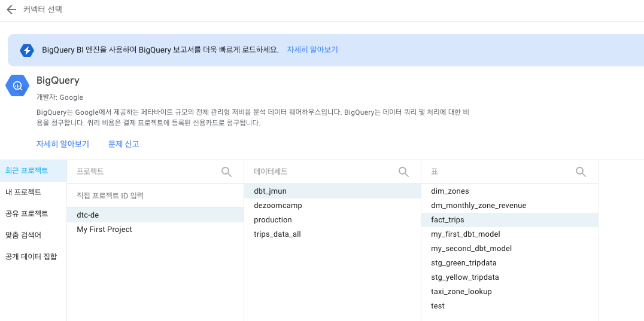Select the my_second_dbt_model table

tap(510, 249)
